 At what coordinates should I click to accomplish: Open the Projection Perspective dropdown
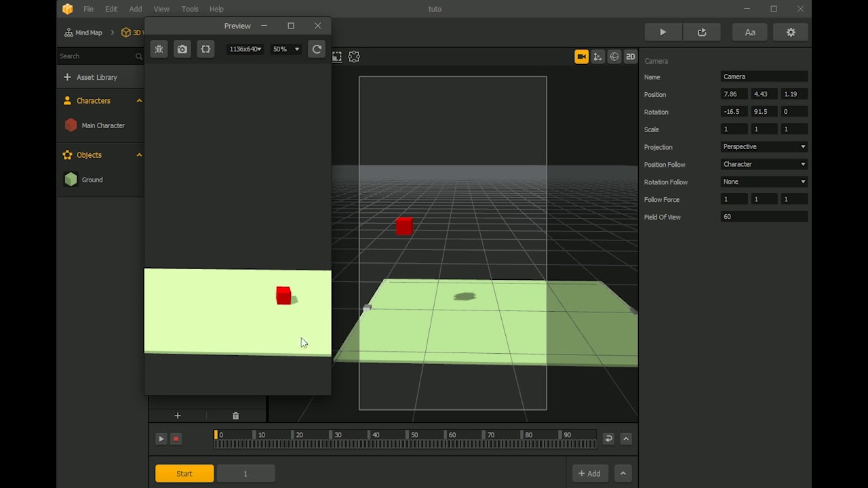tap(764, 146)
